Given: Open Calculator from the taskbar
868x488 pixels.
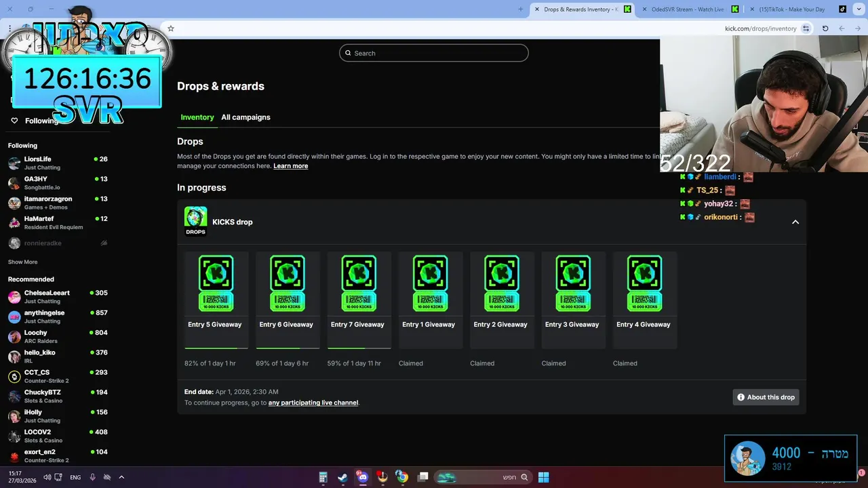Looking at the screenshot, I should [x=323, y=477].
